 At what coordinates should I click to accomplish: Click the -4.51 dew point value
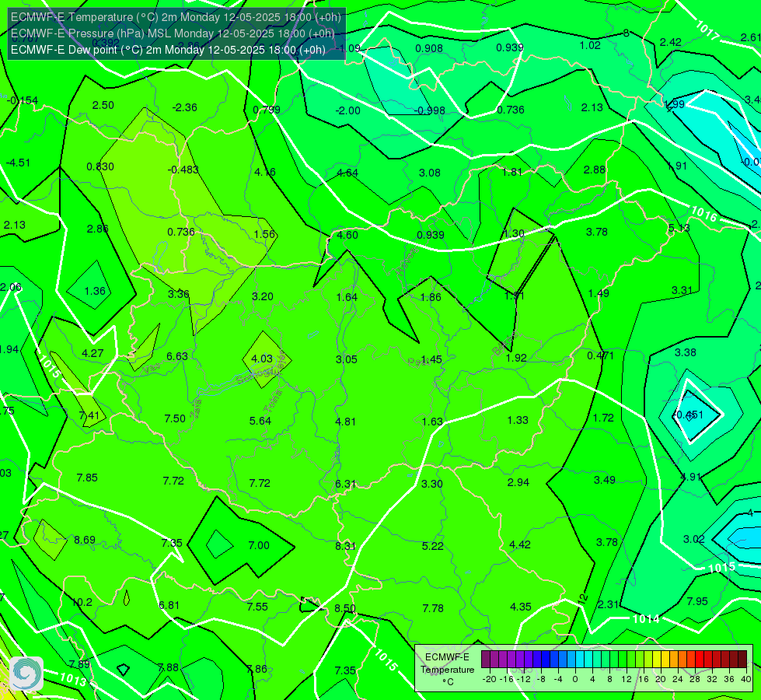[x=18, y=163]
